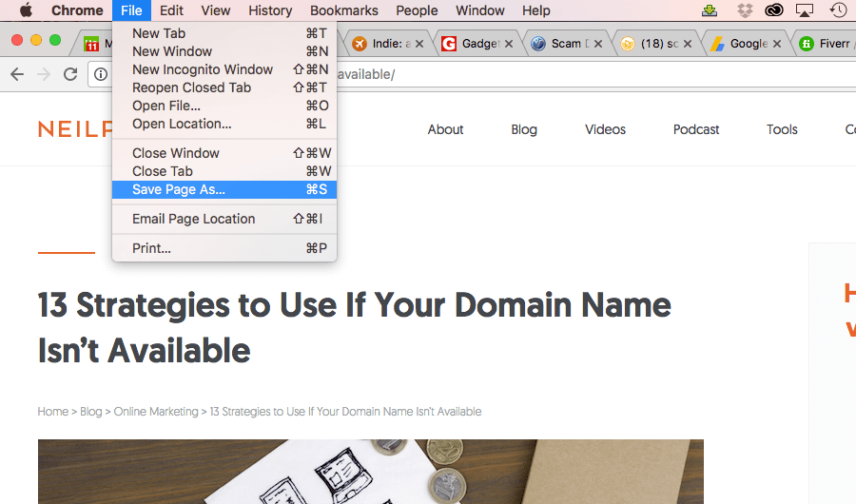The width and height of the screenshot is (856, 504).
Task: Close the open File menu
Action: pos(131,10)
